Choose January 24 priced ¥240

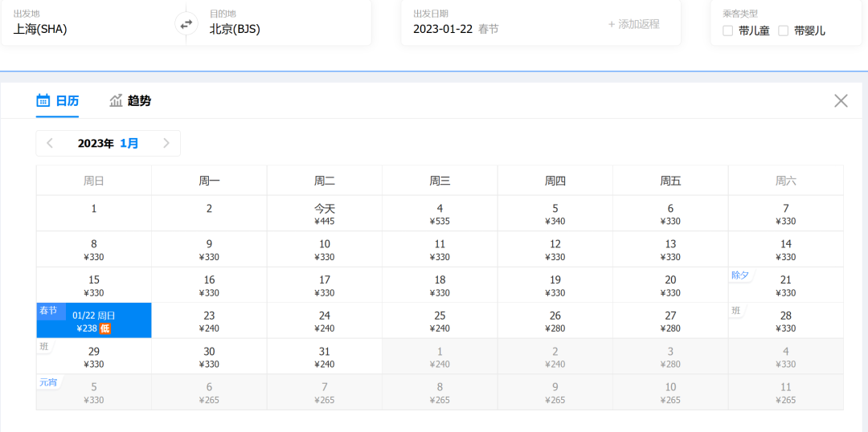(325, 320)
